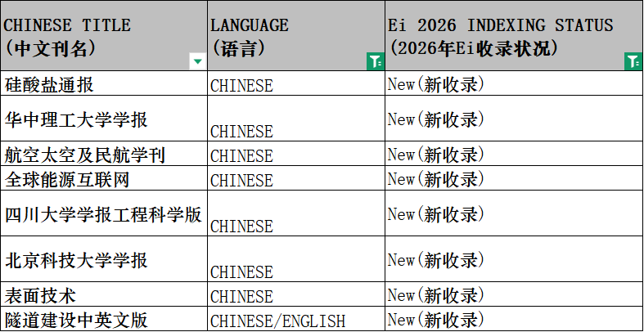644x332 pixels.
Task: Select New(新收录) status in 北京科技大学学报 row
Action: click(x=514, y=259)
